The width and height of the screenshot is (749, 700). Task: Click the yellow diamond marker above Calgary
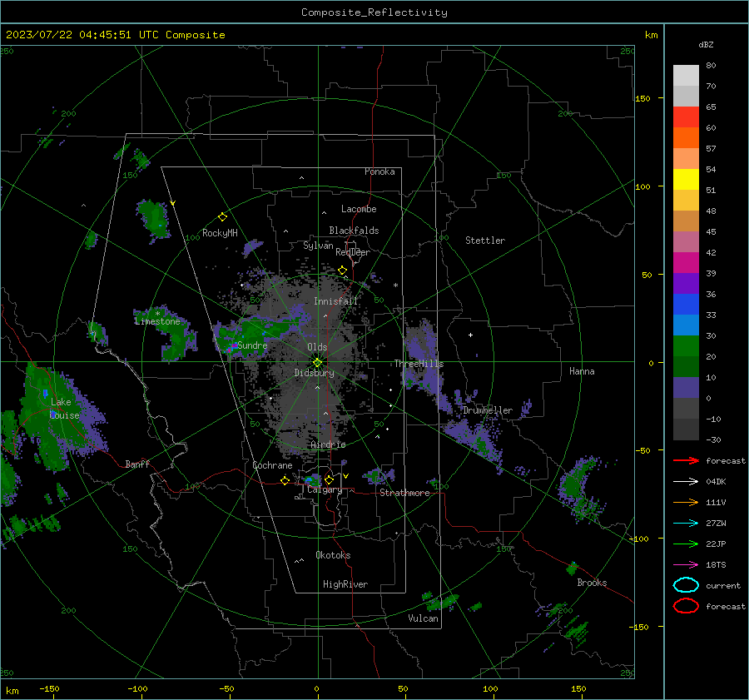pos(329,479)
